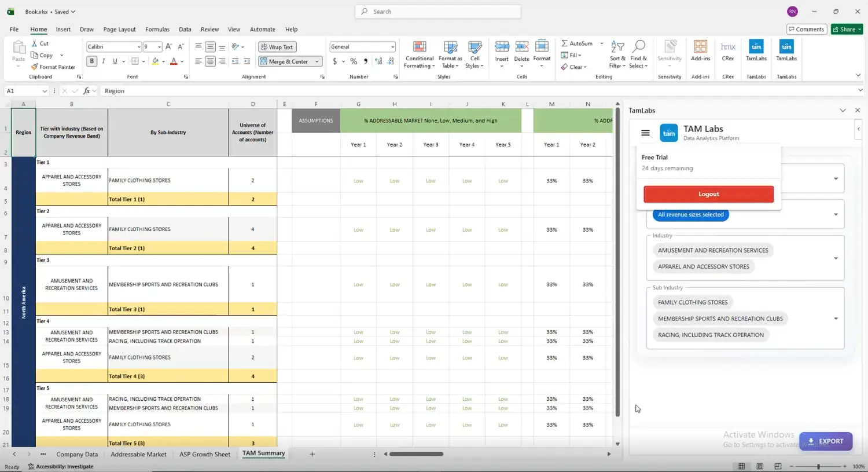Open the ASP Growth Sheet tab
This screenshot has width=868, height=472.
[205, 454]
